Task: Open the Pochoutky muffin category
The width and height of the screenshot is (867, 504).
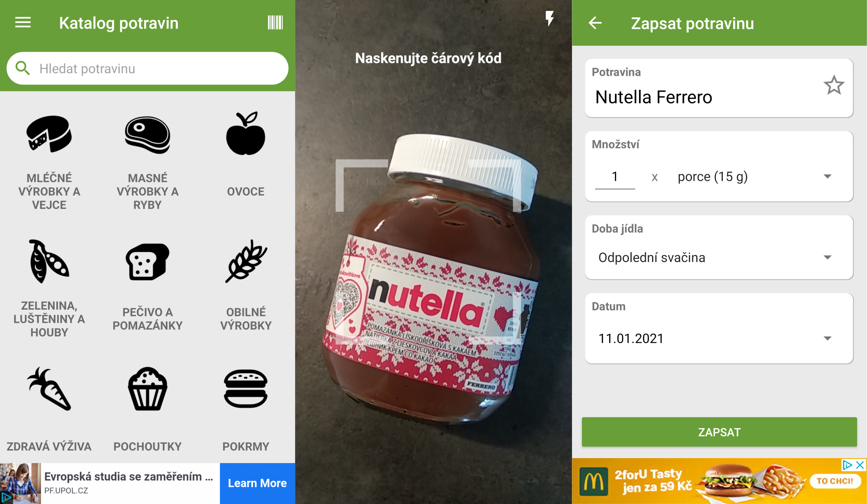Action: pyautogui.click(x=147, y=410)
